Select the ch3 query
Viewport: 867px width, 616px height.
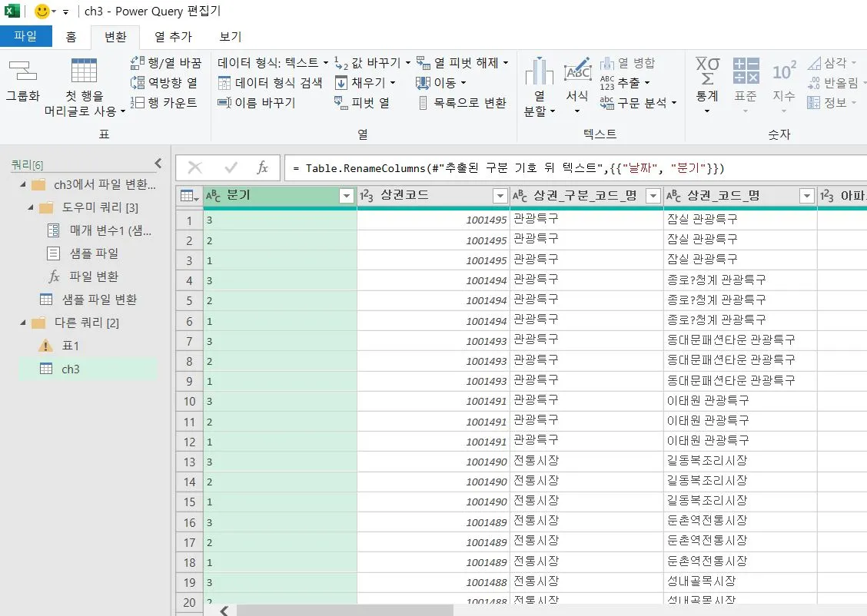click(88, 369)
